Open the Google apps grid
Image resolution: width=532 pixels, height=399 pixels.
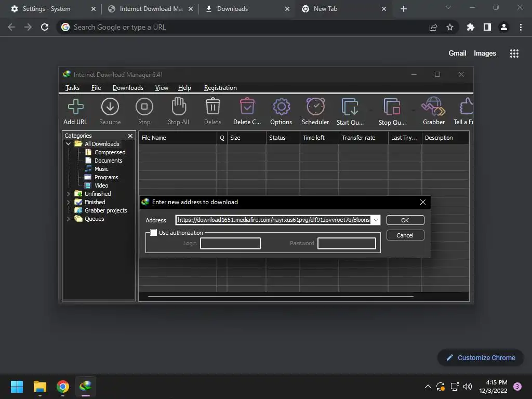514,54
